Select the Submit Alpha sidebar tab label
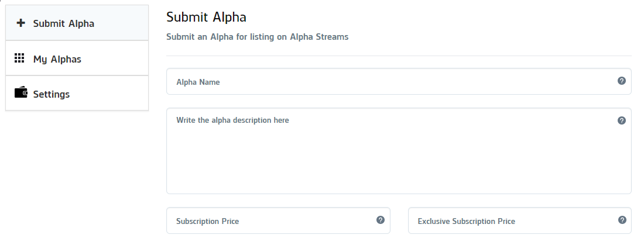 [64, 24]
